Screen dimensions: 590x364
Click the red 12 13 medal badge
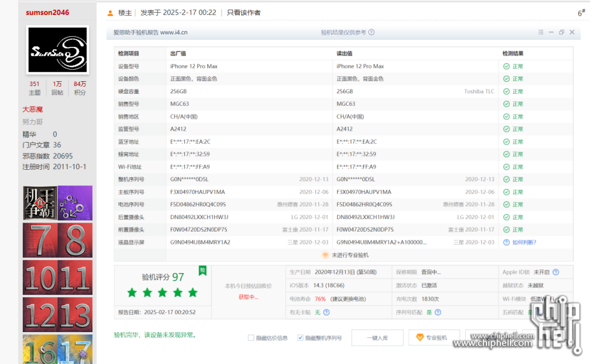58,315
